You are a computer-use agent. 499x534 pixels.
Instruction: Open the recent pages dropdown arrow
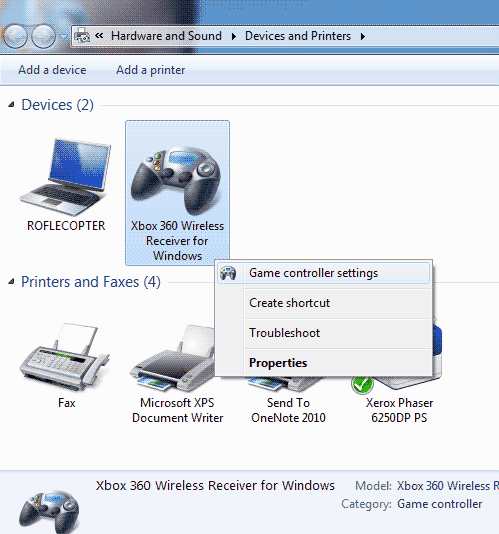coord(63,36)
